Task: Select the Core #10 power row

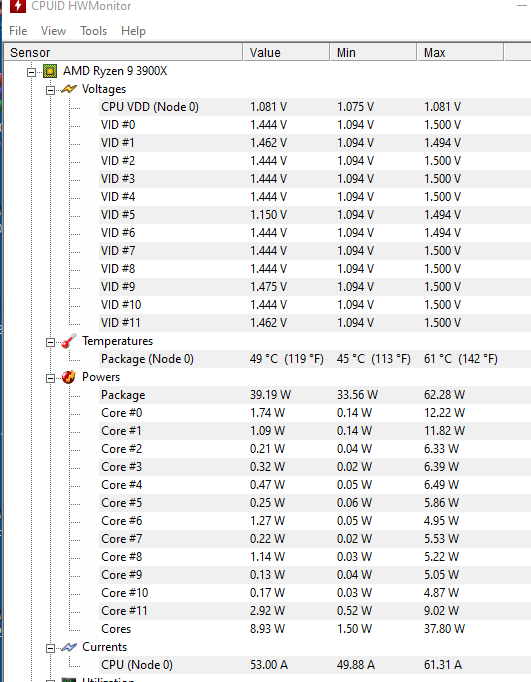Action: tap(315, 593)
